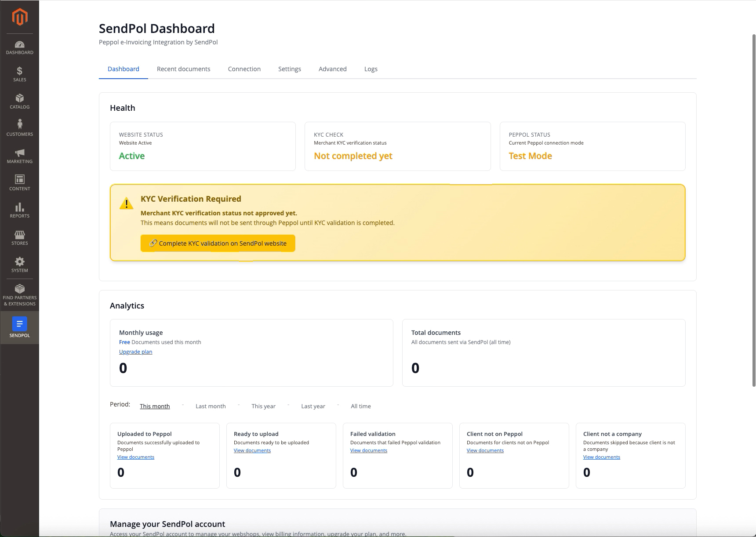Click the Monthly usage card heading
This screenshot has height=537, width=756.
click(x=141, y=333)
